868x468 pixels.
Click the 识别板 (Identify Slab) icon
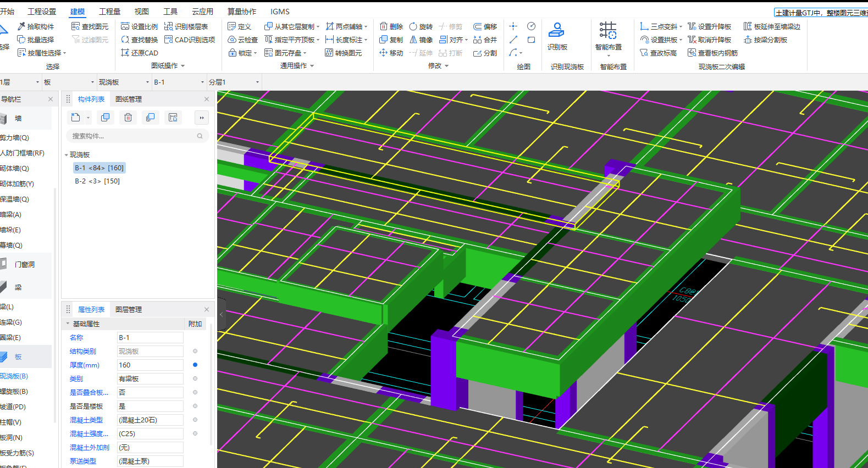[557, 31]
